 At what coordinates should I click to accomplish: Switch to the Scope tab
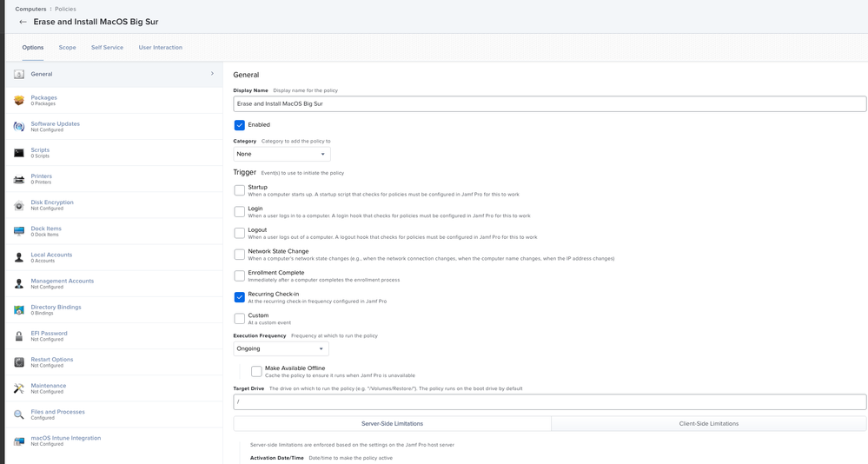[x=68, y=48]
